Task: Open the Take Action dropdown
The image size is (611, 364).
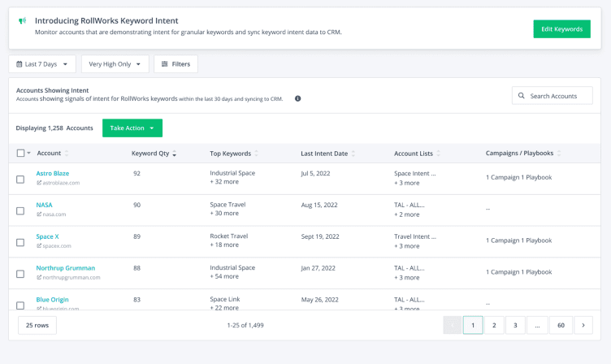Action: (x=132, y=128)
